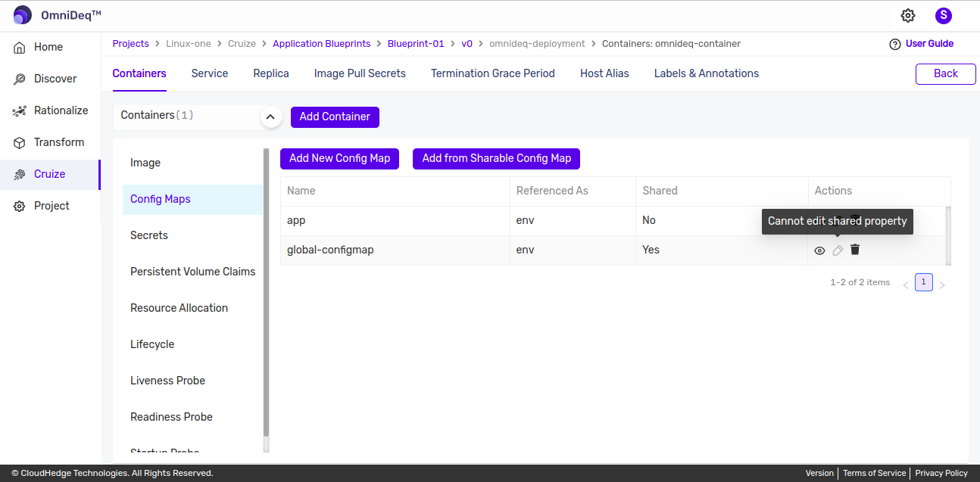
Task: Open Image Pull Secrets tab
Action: pyautogui.click(x=360, y=73)
